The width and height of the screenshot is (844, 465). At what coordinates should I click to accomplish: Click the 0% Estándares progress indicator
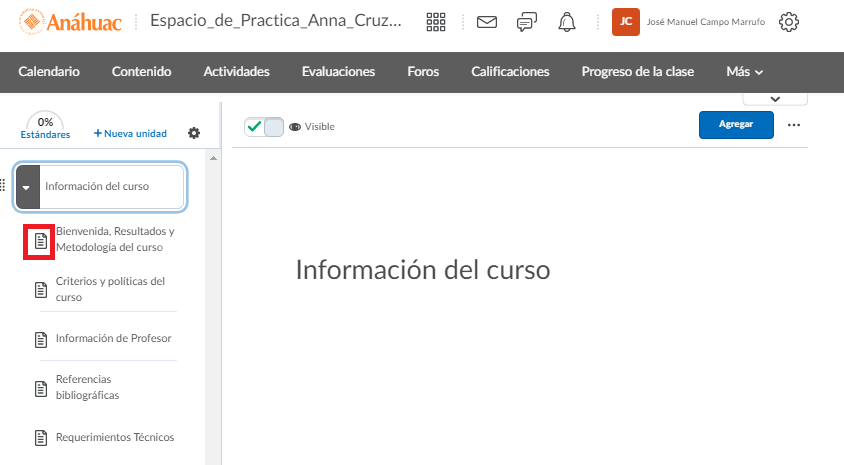click(45, 127)
